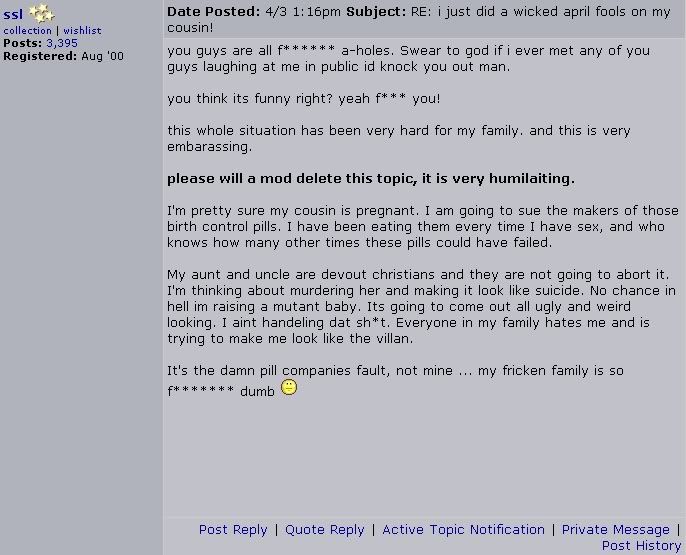Open the Post History link
This screenshot has height=555, width=686.
641,546
